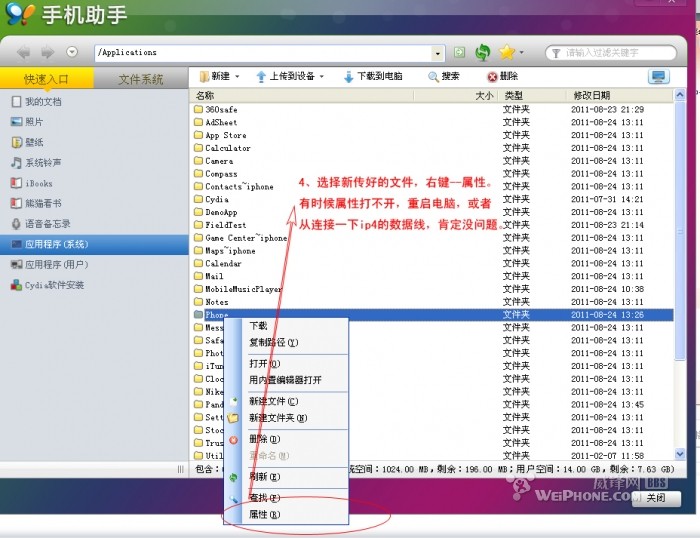Click 下载到电脑 toolbar button
Image resolution: width=700 pixels, height=538 pixels.
tap(373, 76)
